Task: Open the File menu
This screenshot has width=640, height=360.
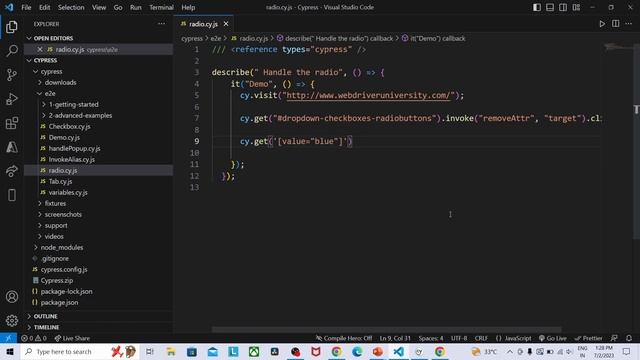Action: [26, 7]
